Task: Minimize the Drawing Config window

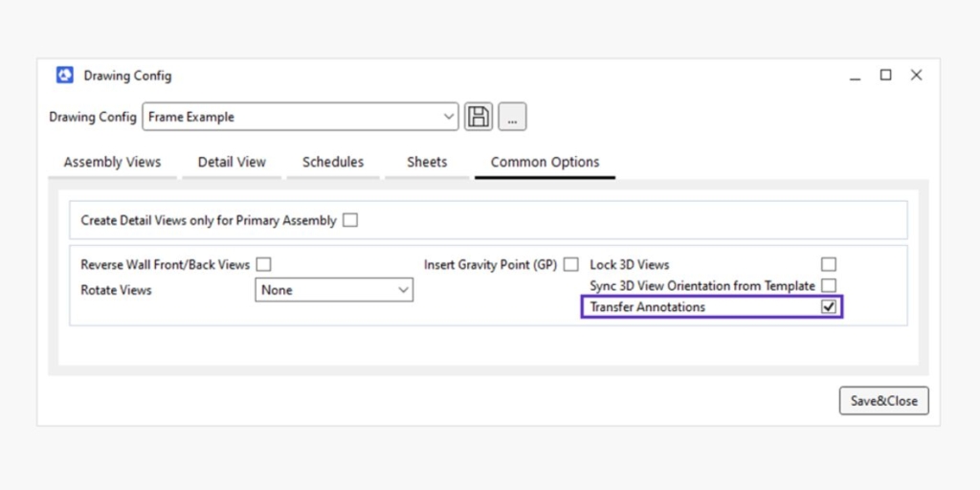Action: tap(856, 76)
